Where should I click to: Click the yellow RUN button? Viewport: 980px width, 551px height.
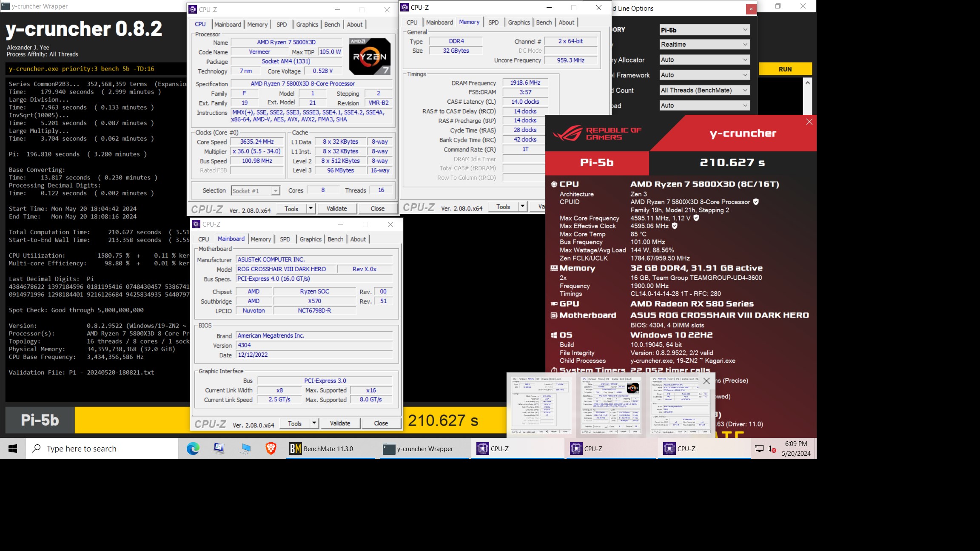[785, 69]
